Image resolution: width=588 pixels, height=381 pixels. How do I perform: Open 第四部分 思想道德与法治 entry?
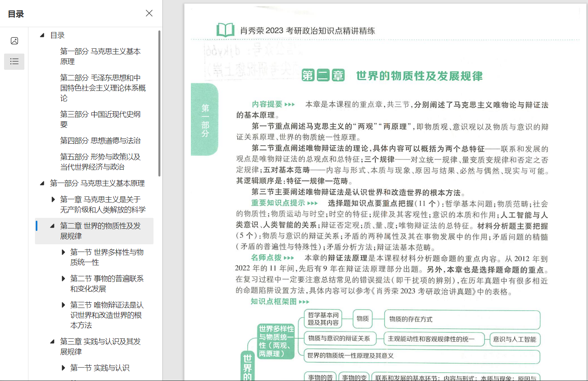coord(100,141)
